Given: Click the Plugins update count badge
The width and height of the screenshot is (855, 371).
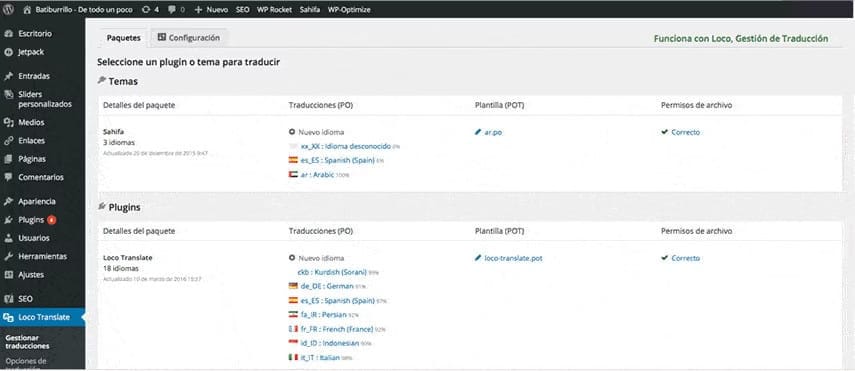Looking at the screenshot, I should (x=51, y=220).
